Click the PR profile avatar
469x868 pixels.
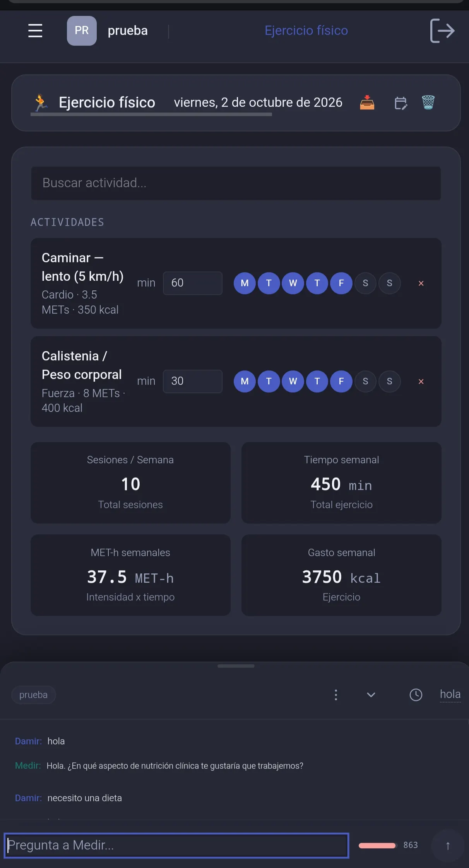click(x=82, y=31)
